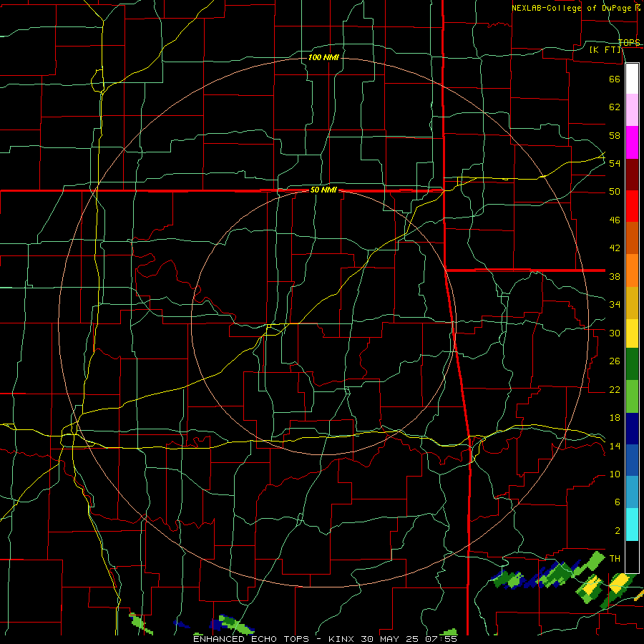This screenshot has width=644, height=644.
Task: Click the navy blue legend swatch
Action: point(632,429)
